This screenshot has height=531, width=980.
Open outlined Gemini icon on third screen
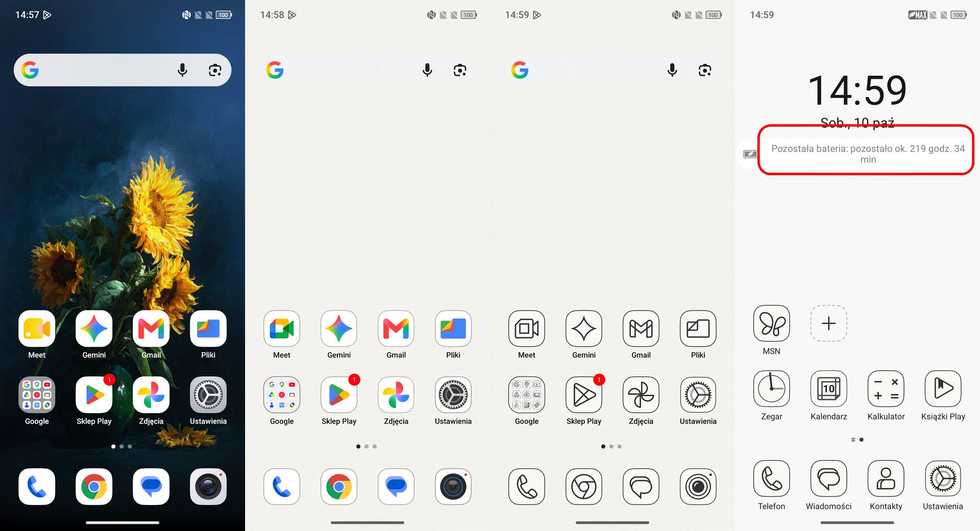pos(584,329)
